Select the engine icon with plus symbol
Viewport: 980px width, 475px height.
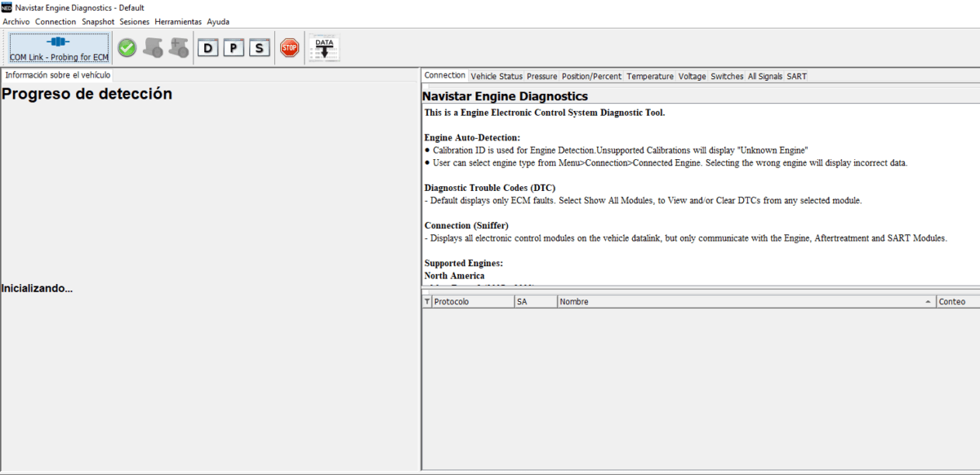coord(180,47)
